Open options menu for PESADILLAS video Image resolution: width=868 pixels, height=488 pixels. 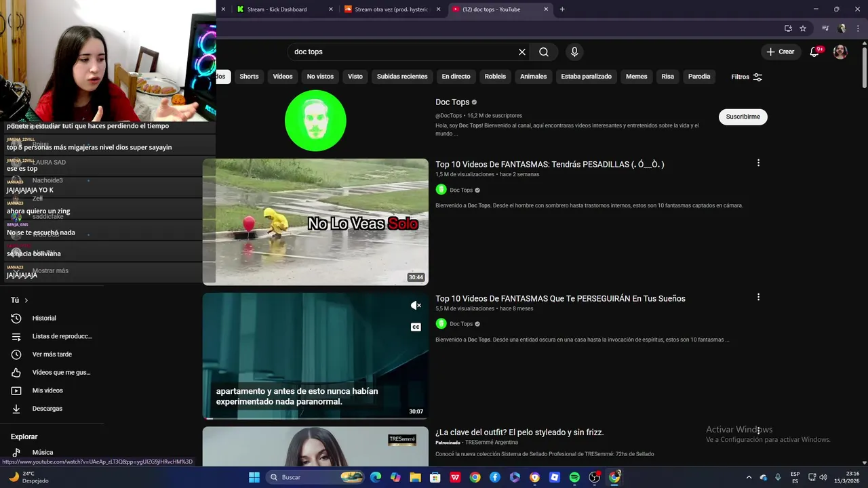[758, 163]
